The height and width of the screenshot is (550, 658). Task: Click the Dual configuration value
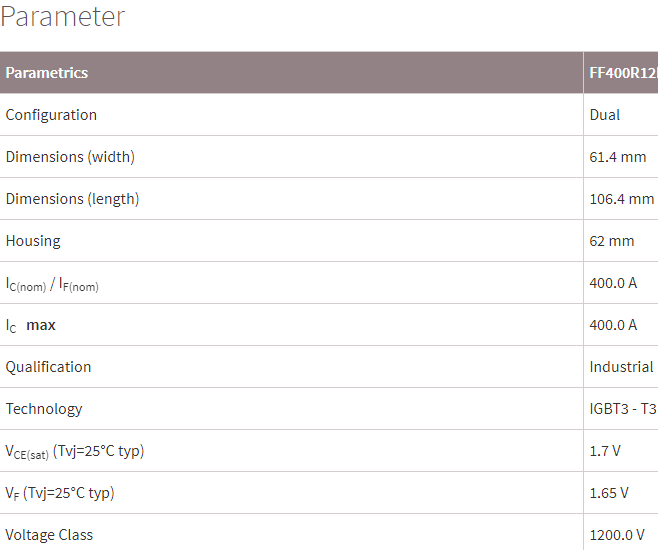[605, 115]
